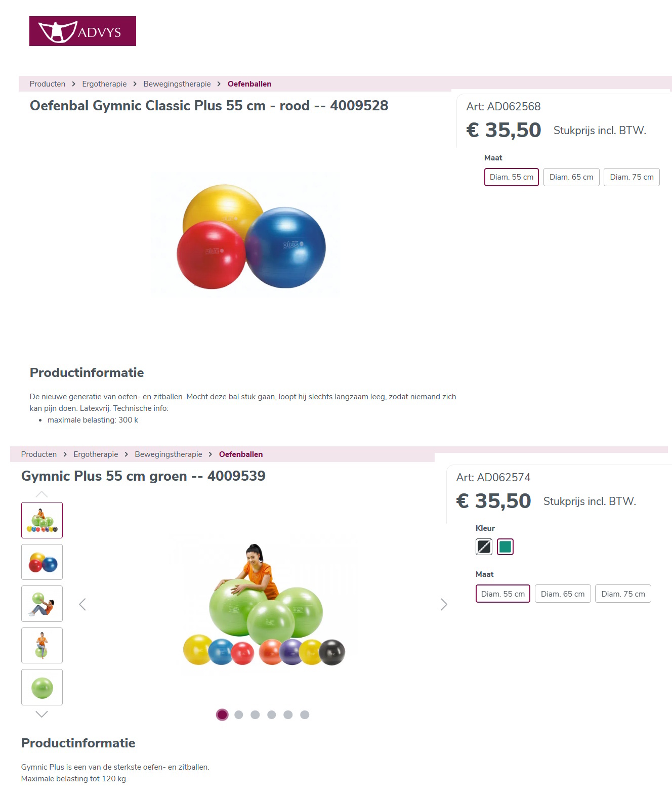Jump to last carousel dot
The image size is (672, 798).
click(x=305, y=715)
